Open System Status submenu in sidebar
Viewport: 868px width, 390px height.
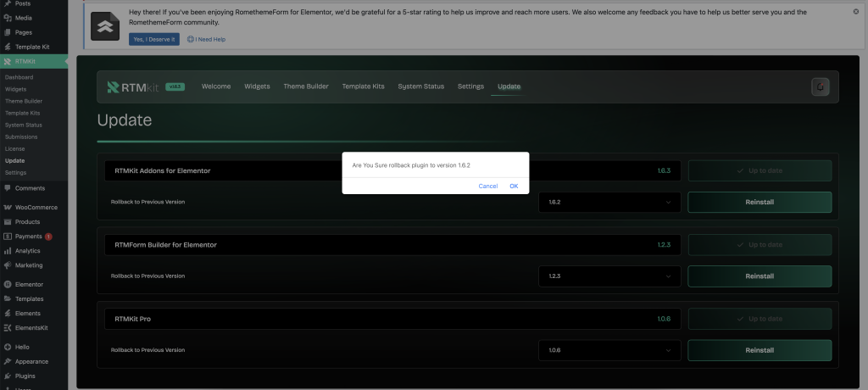click(23, 125)
